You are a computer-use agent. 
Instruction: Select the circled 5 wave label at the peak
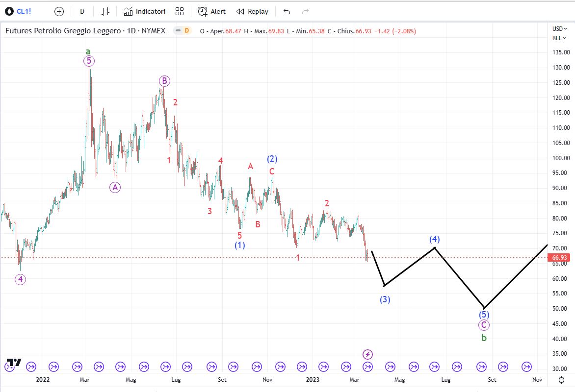click(x=89, y=61)
